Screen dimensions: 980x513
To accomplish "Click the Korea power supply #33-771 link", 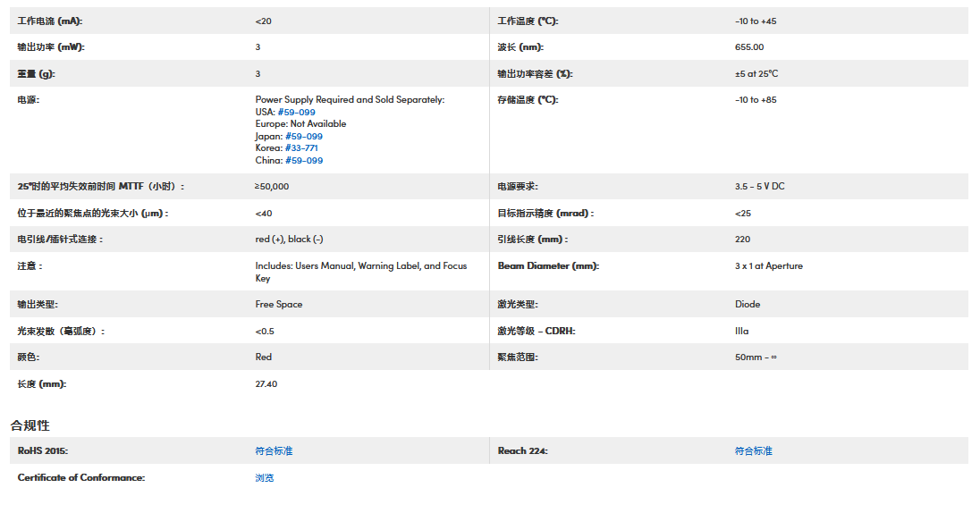I will point(301,148).
